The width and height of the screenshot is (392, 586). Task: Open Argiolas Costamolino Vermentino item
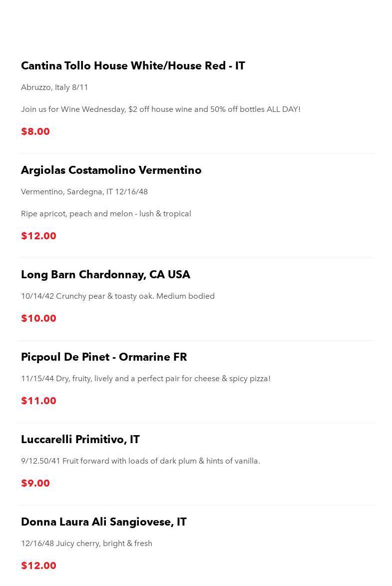[x=111, y=170]
